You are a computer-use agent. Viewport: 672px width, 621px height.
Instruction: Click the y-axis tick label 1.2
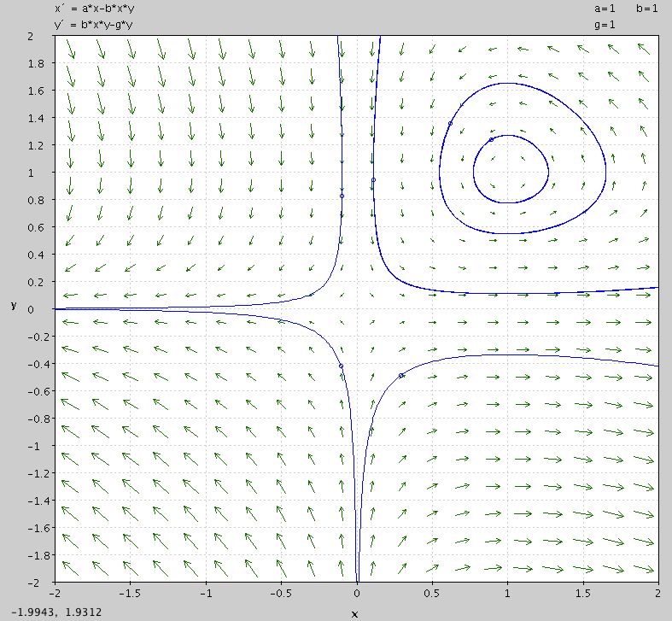pyautogui.click(x=36, y=145)
